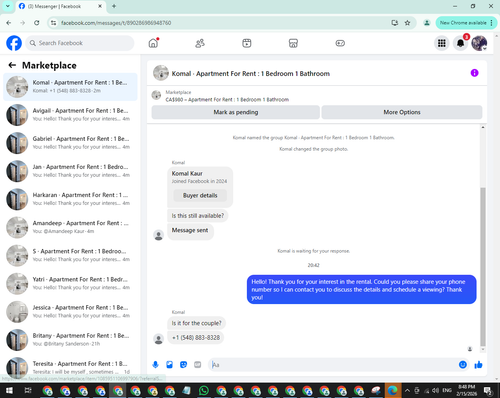Viewport: 500px width, 398px height.
Task: Open the Chrome profile icon
Action: pos(426,23)
